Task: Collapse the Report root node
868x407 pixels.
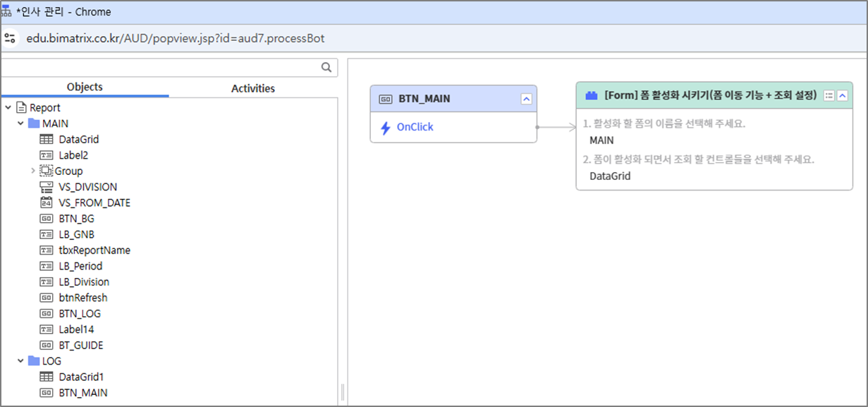Action: (8, 108)
